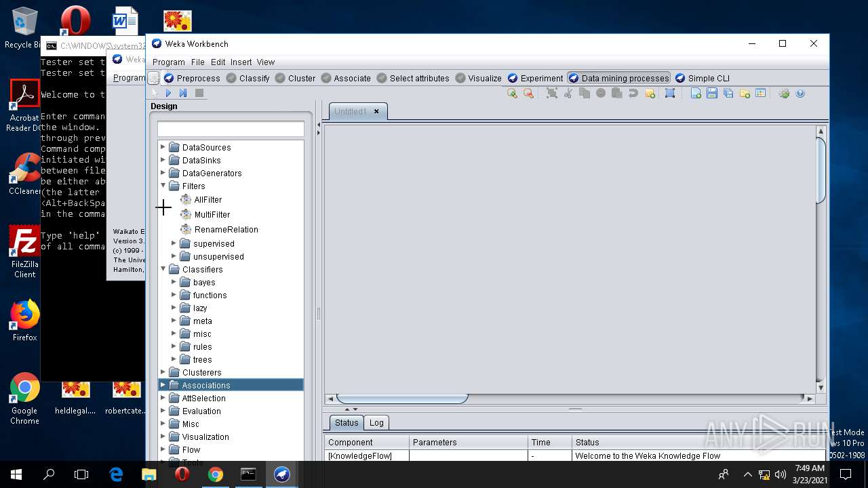Click the Parameters column header
This screenshot has width=868, height=488.
(x=469, y=442)
